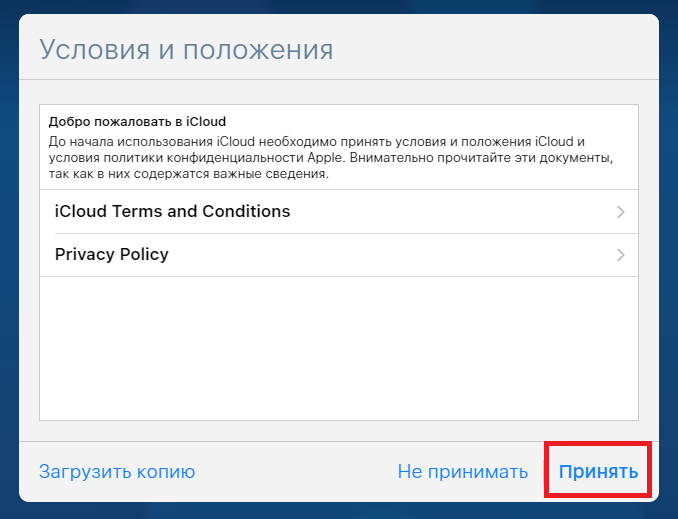678x519 pixels.
Task: Click the word Apple in the description
Action: [325, 157]
